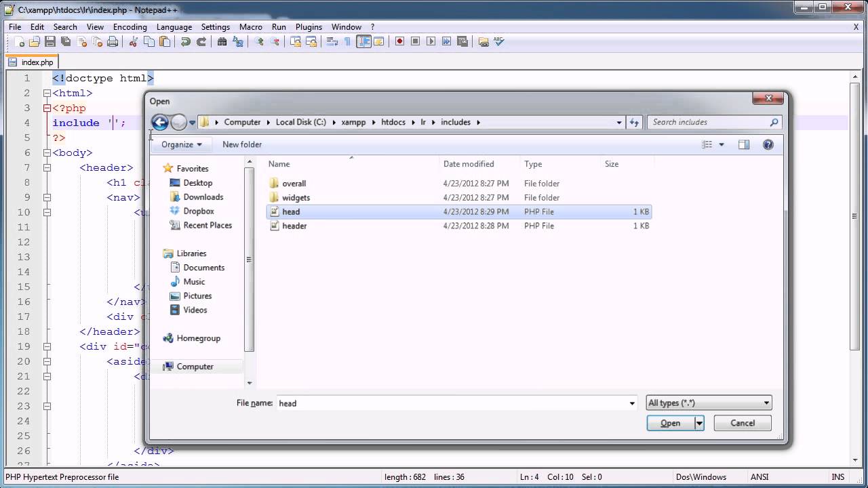Open the change view options arrow
The height and width of the screenshot is (488, 868).
click(722, 144)
